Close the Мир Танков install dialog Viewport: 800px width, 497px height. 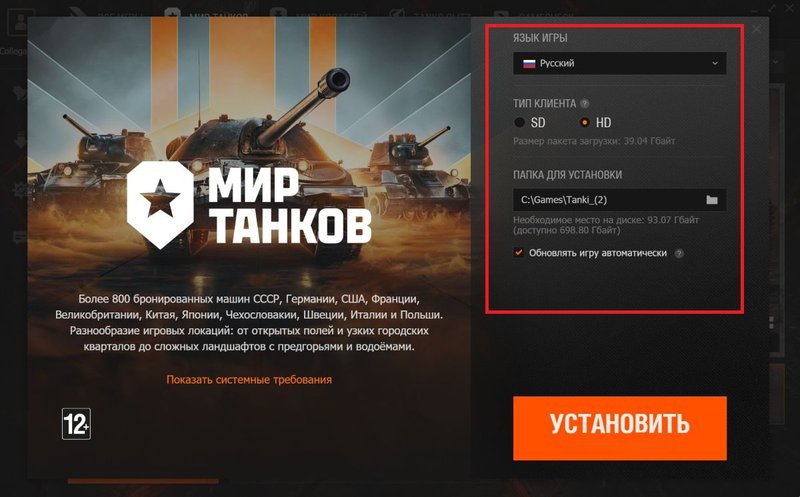(x=756, y=29)
